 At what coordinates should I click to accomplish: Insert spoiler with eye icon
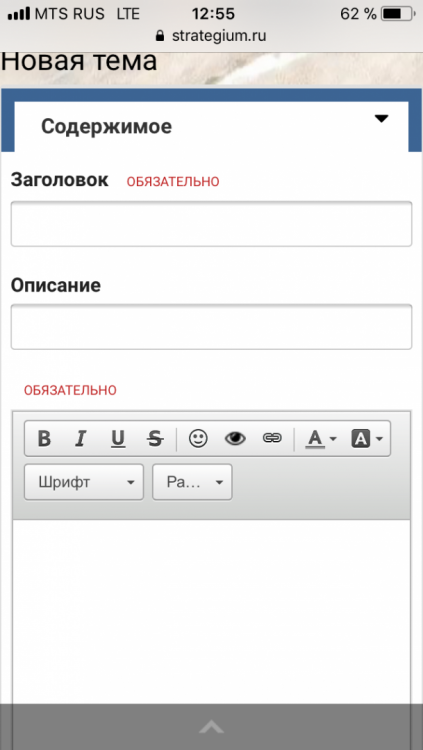pos(235,438)
